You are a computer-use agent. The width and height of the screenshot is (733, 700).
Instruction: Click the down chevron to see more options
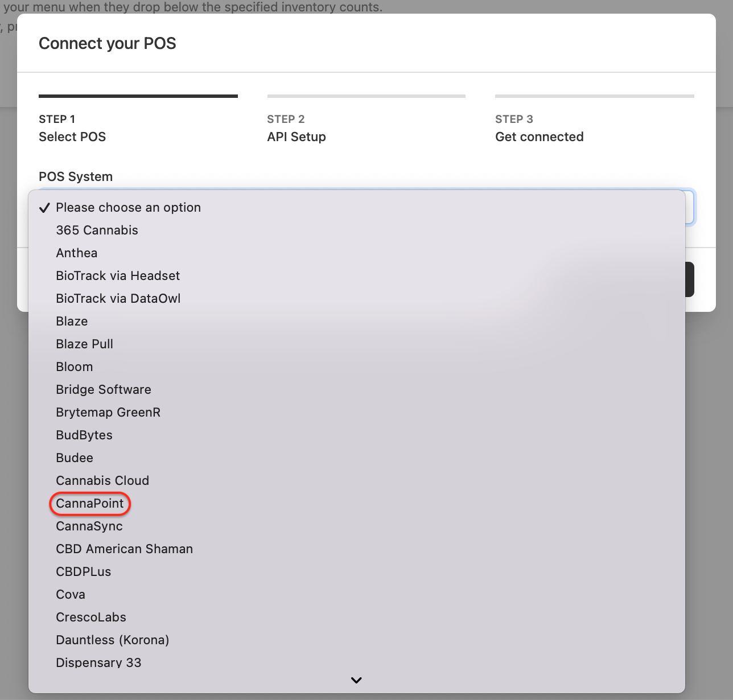pyautogui.click(x=356, y=680)
